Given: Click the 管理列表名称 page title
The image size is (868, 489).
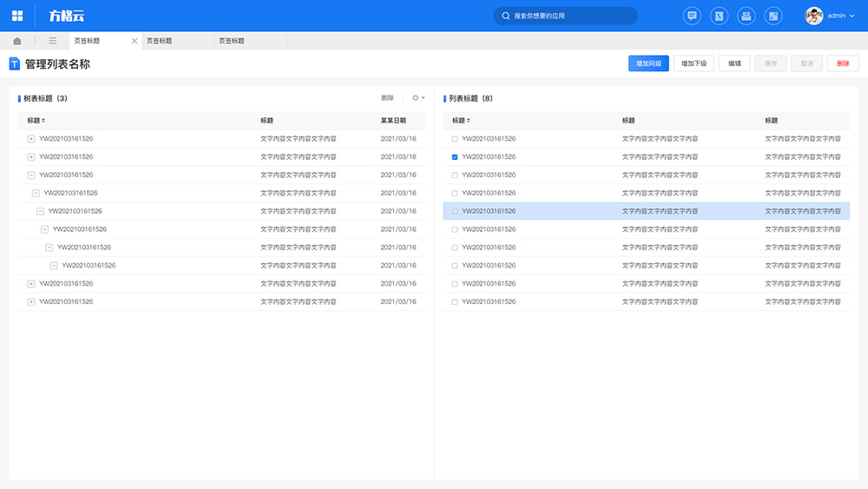Looking at the screenshot, I should [57, 64].
